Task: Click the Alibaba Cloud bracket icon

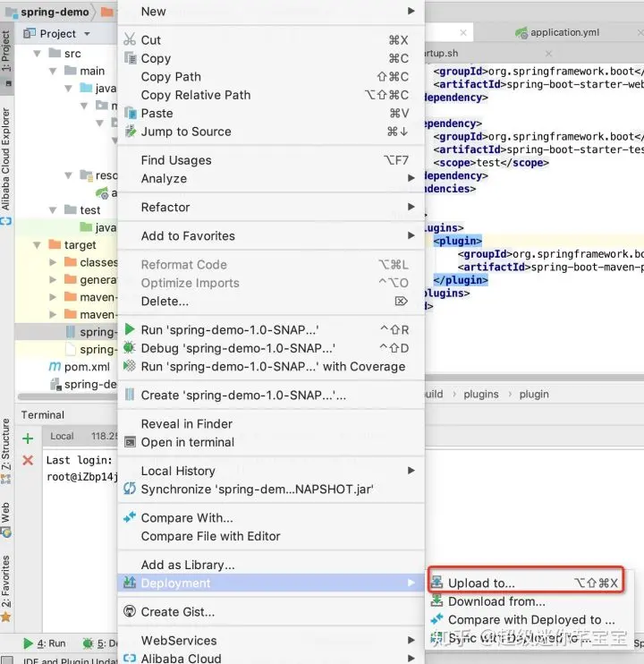Action: click(x=130, y=658)
